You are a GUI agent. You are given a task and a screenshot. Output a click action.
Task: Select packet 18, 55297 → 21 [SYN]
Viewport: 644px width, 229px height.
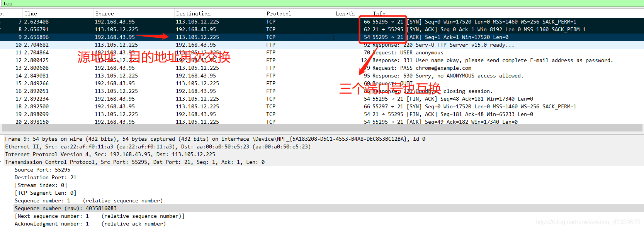point(322,106)
